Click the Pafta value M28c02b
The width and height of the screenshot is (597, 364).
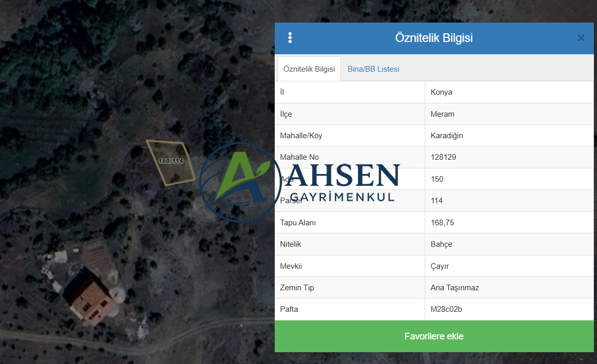(447, 309)
